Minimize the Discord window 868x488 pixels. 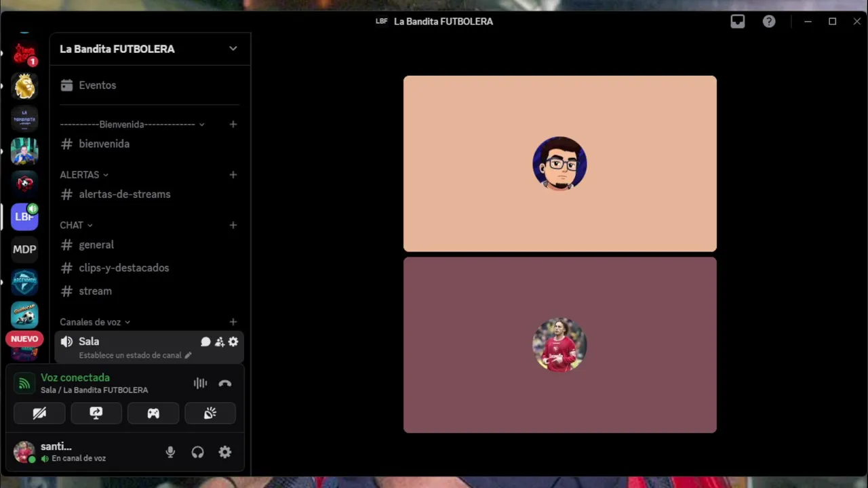[808, 22]
